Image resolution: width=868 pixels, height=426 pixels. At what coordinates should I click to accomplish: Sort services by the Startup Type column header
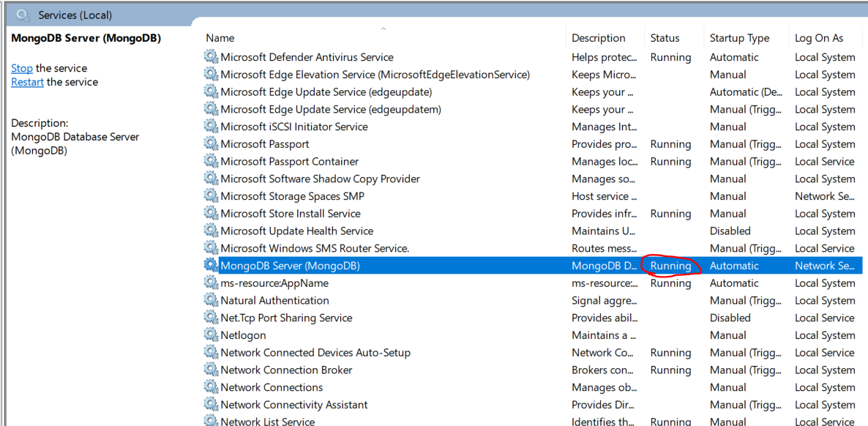[x=739, y=38]
